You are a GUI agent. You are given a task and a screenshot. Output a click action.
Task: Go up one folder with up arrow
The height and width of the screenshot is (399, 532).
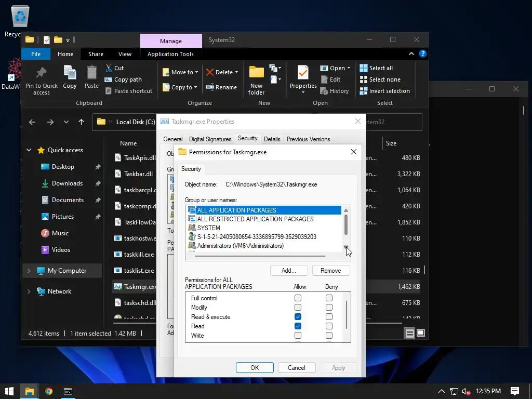pyautogui.click(x=81, y=122)
